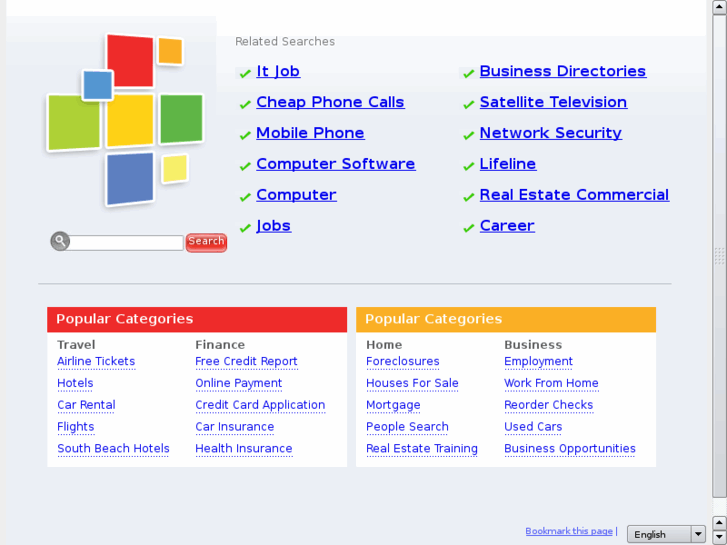This screenshot has width=727, height=545.
Task: Open South Beach Hotels link
Action: point(113,449)
